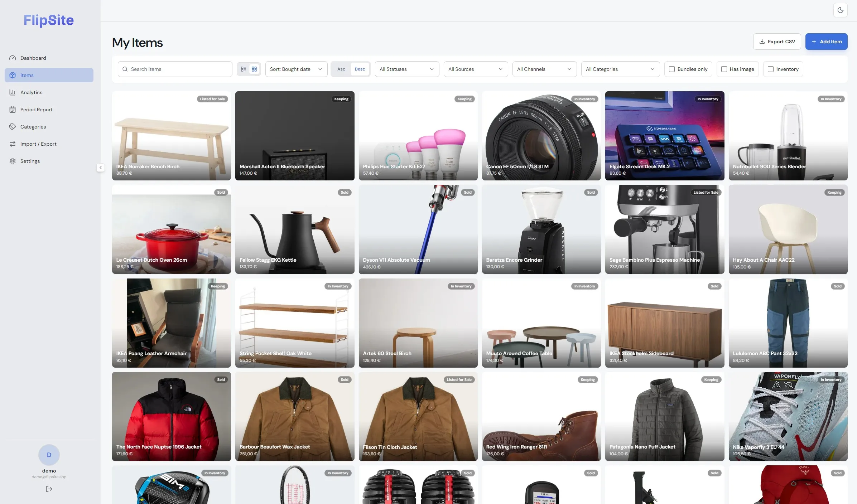The height and width of the screenshot is (504, 857).
Task: Click the Dashboard gauge icon in the sidebar
Action: [x=13, y=58]
